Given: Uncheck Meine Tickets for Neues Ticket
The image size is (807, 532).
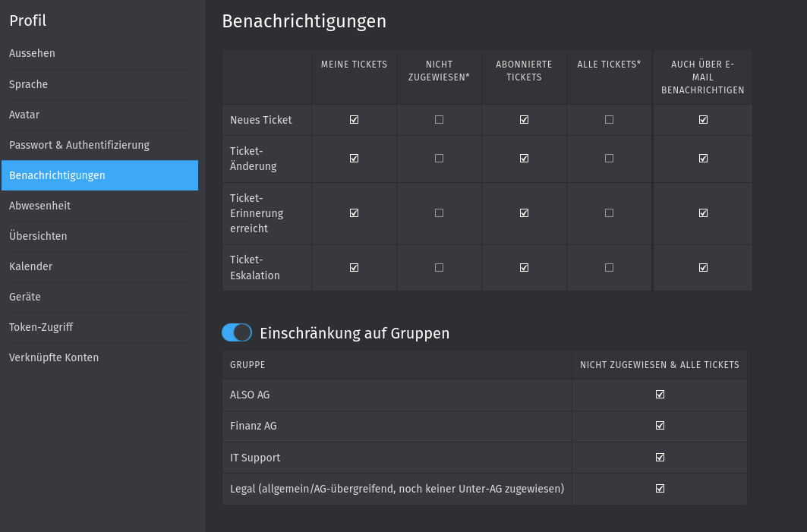Looking at the screenshot, I should click(x=354, y=120).
